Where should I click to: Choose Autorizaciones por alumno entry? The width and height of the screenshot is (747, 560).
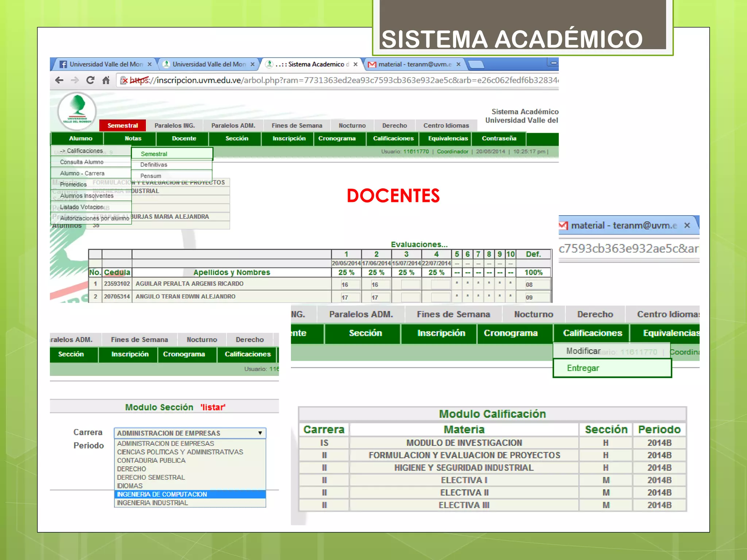91,219
